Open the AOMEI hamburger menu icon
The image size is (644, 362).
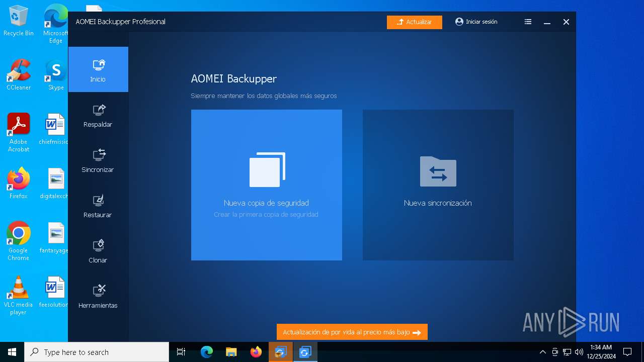528,22
